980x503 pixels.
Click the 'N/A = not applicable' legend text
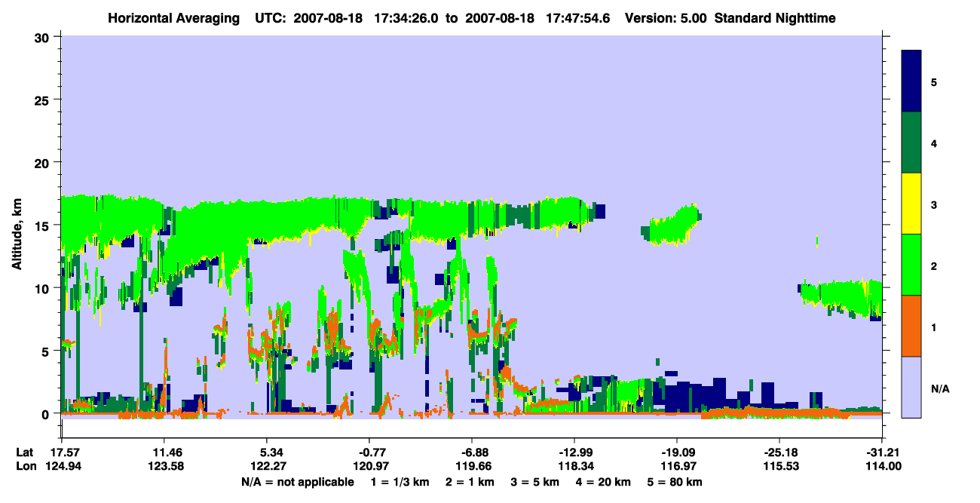[x=298, y=482]
